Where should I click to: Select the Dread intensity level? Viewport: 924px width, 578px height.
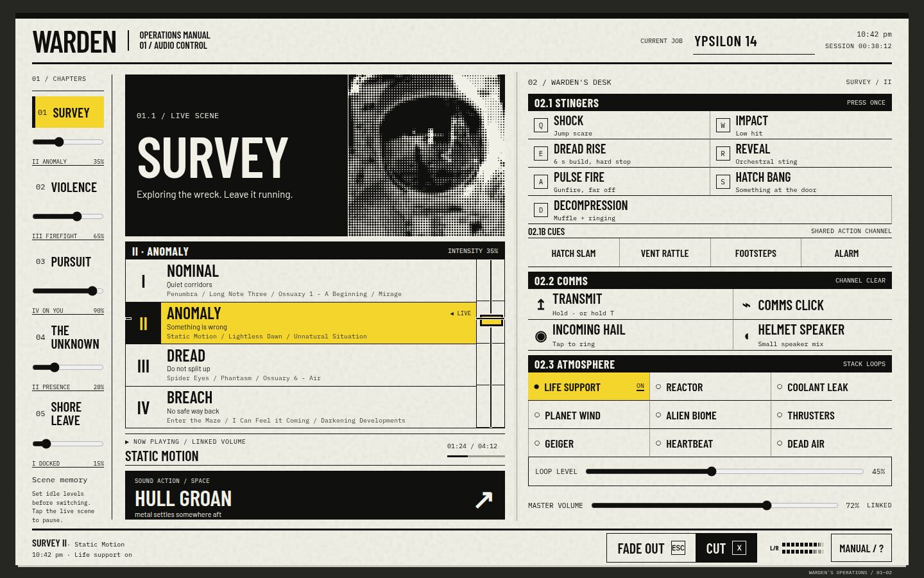click(x=301, y=365)
